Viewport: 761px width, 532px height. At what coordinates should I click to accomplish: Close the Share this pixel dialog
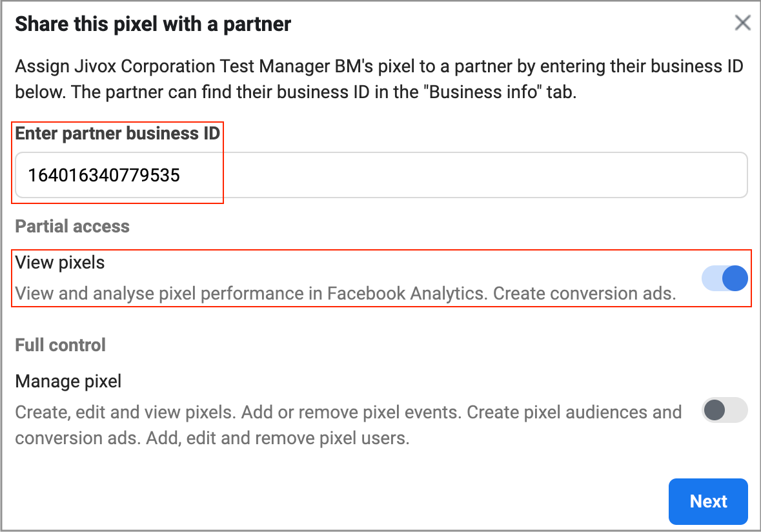click(743, 24)
